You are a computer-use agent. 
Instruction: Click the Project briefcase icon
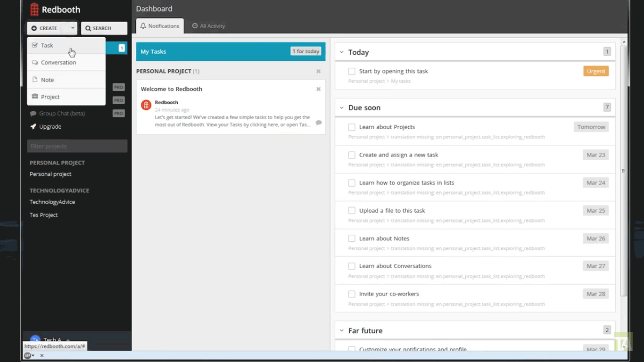point(35,96)
